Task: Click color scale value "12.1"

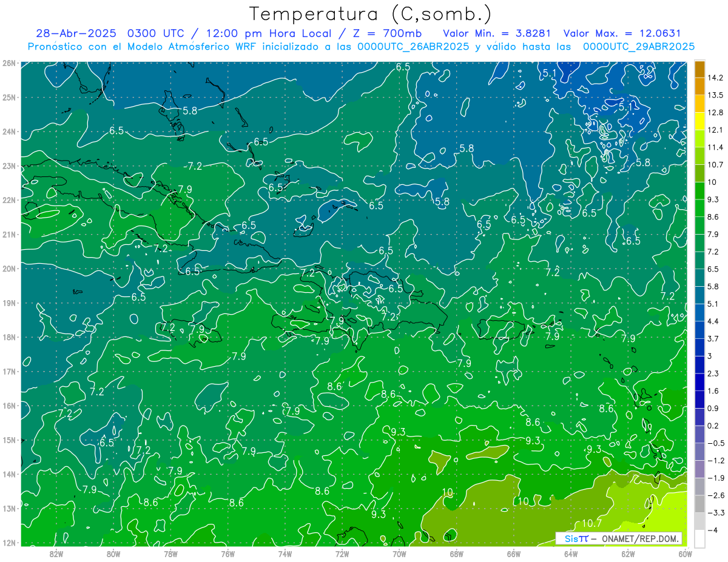Action: point(715,130)
